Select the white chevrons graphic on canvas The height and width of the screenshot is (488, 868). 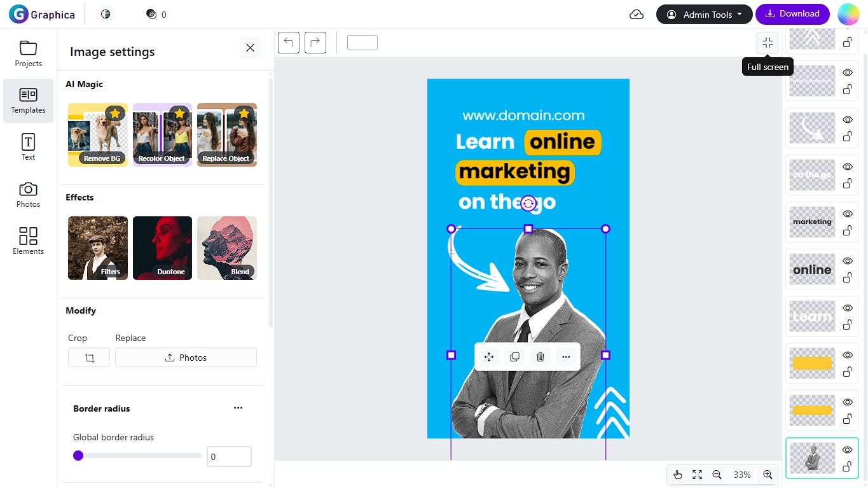pyautogui.click(x=611, y=412)
